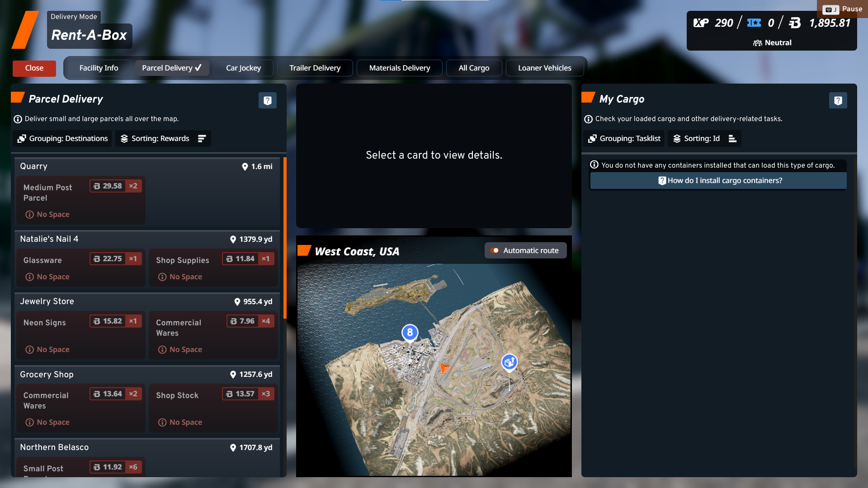Screen dimensions: 868x488
Task: Toggle the Automatic route switch
Action: (x=495, y=250)
